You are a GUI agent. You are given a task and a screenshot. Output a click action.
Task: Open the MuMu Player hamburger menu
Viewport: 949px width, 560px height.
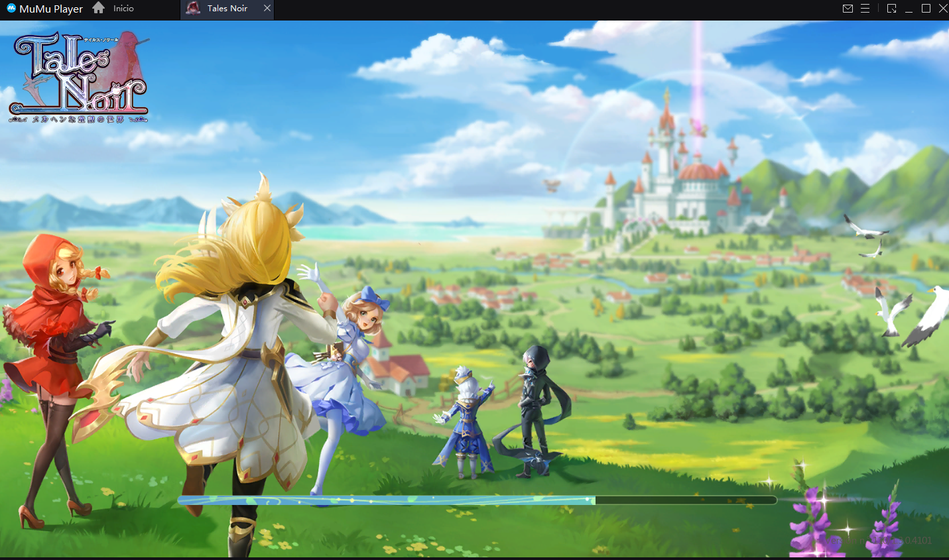tap(865, 9)
